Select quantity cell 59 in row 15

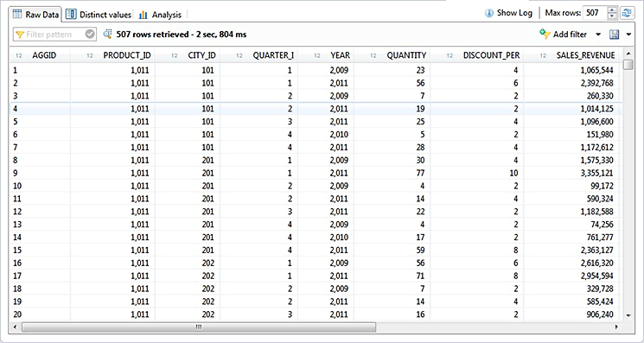pos(393,251)
